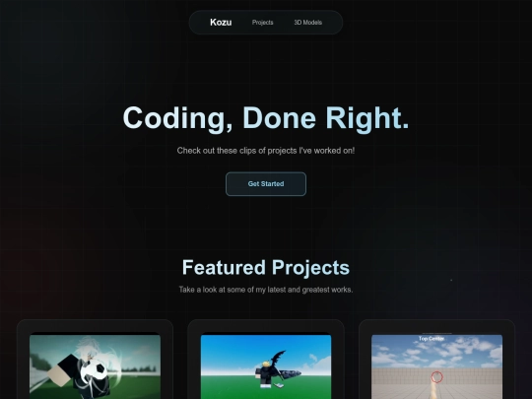532x399 pixels.
Task: Click the 'Featured Projects' heading
Action: coord(266,268)
